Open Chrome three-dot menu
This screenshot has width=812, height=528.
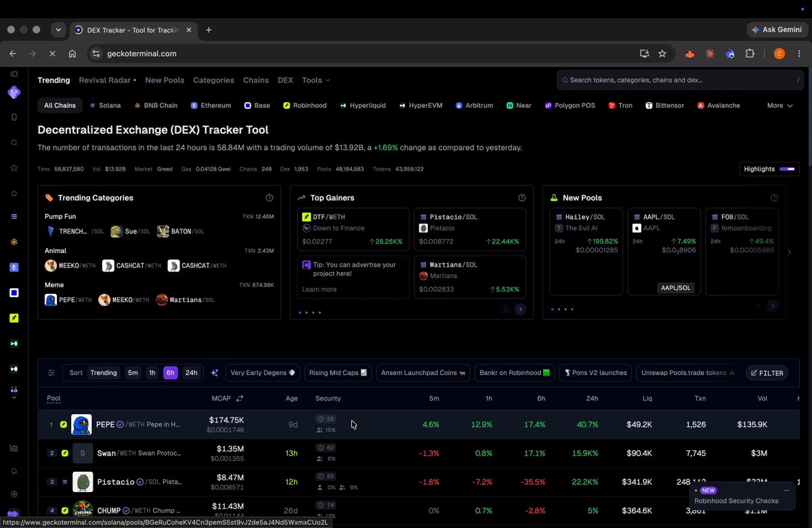(799, 53)
